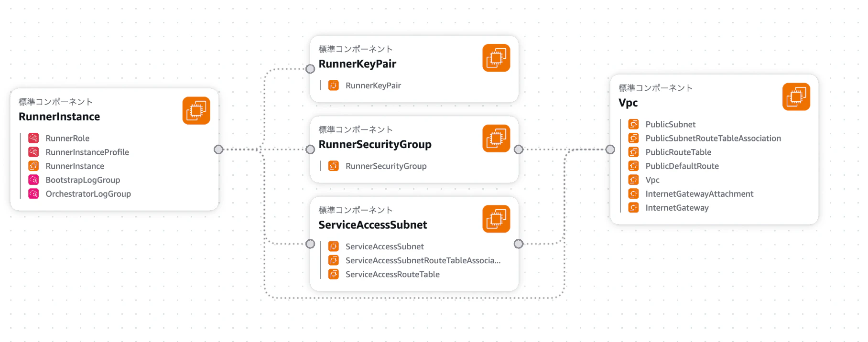Image resolution: width=868 pixels, height=342 pixels.
Task: Click the right connector port of RunnerSecurityGroup card
Action: click(x=519, y=150)
